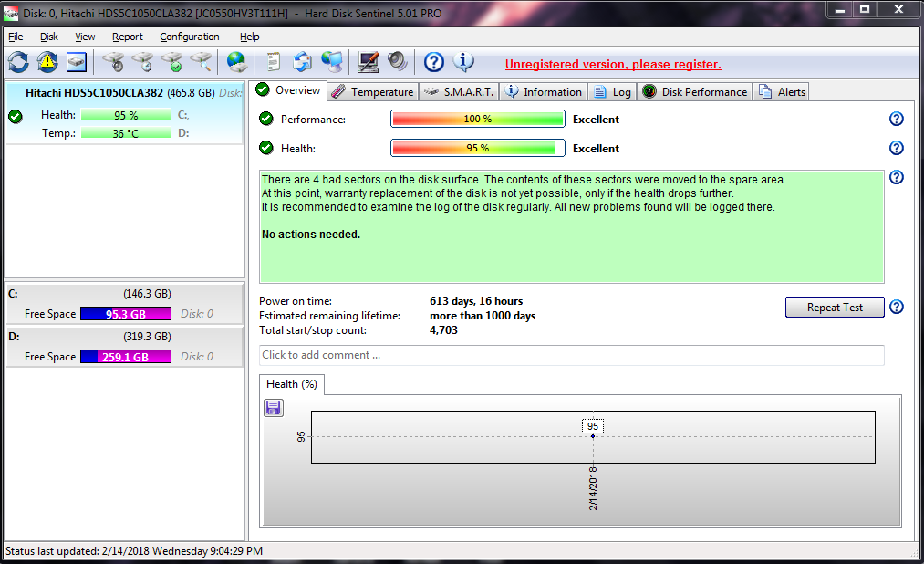Click the refresh icon with yellow warning triangle
The width and height of the screenshot is (924, 564).
tap(47, 62)
